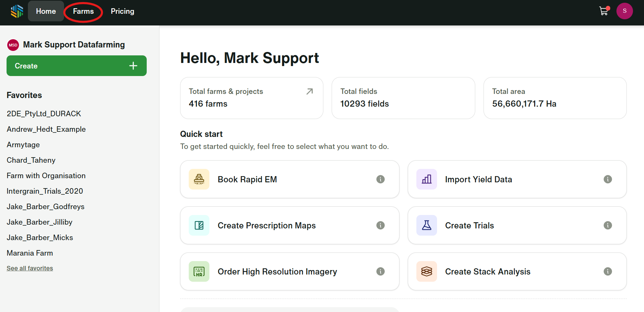Open the Pricing page
The width and height of the screenshot is (644, 312).
click(122, 11)
